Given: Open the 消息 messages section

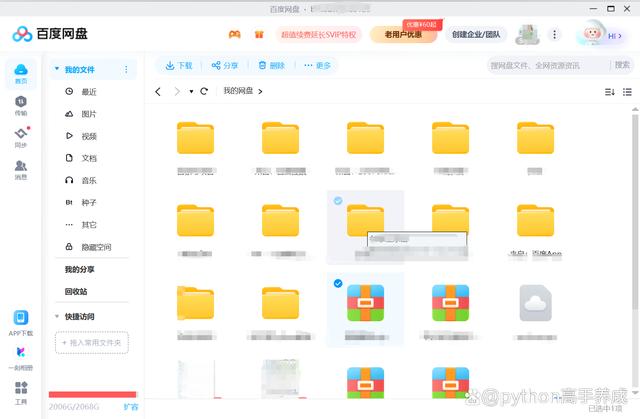Looking at the screenshot, I should tap(21, 170).
